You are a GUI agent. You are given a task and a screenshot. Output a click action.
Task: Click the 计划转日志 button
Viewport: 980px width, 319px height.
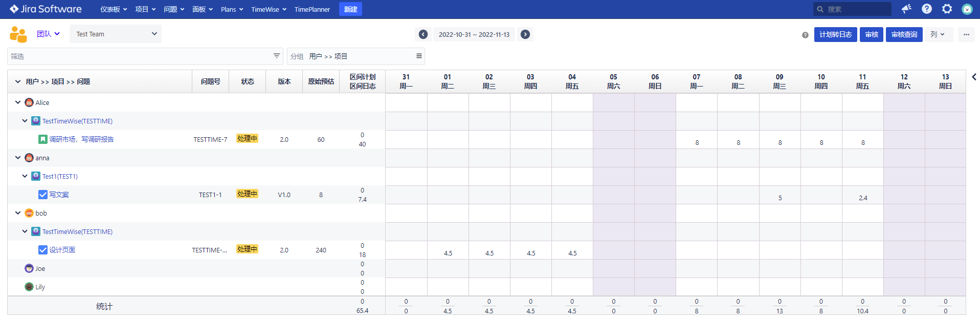pos(835,34)
